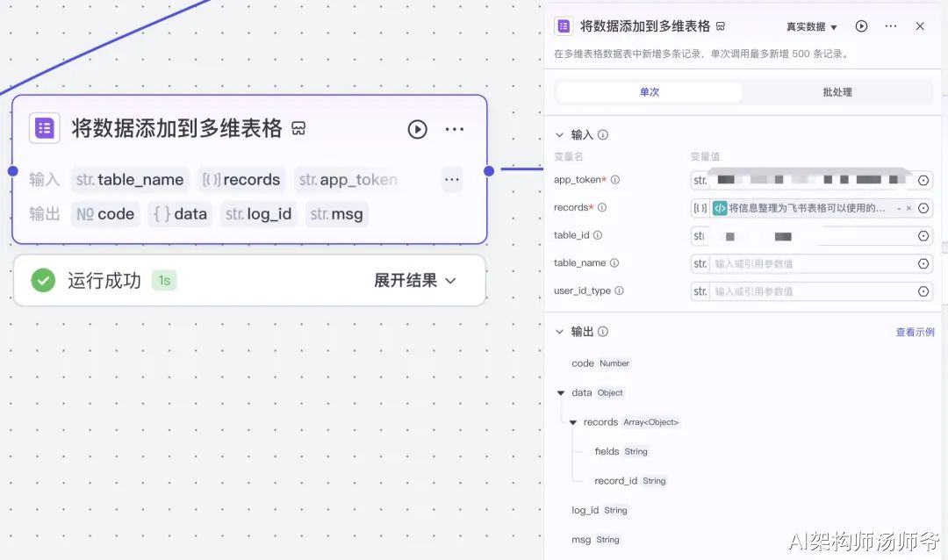Viewport: 948px width, 560px height.
Task: Open reference picker icon for user_id_type
Action: 923,291
